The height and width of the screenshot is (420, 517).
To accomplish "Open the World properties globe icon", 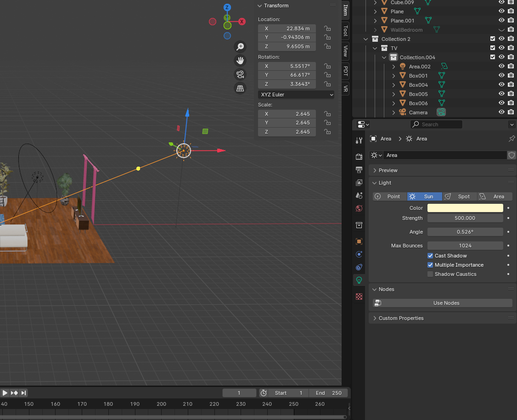I will tap(359, 208).
